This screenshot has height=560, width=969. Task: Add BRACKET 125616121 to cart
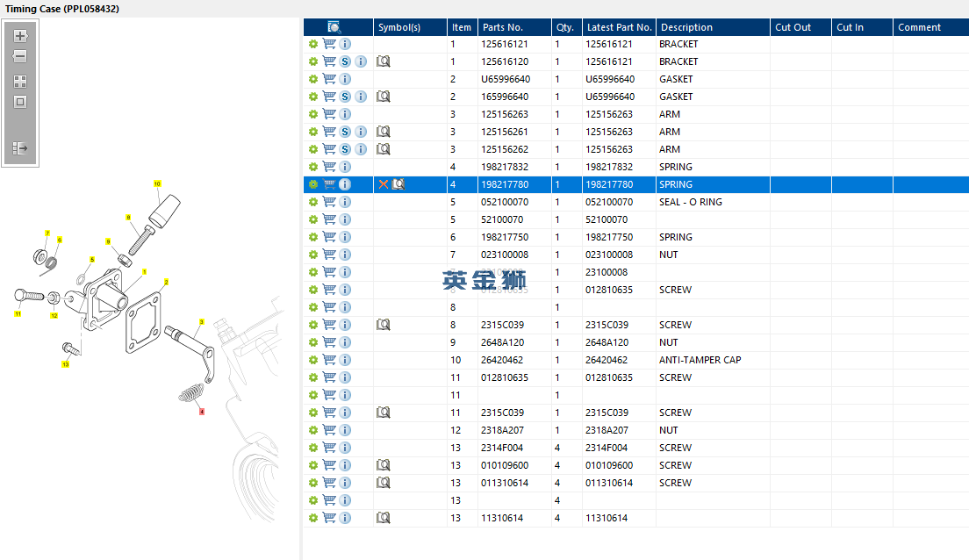click(x=329, y=44)
